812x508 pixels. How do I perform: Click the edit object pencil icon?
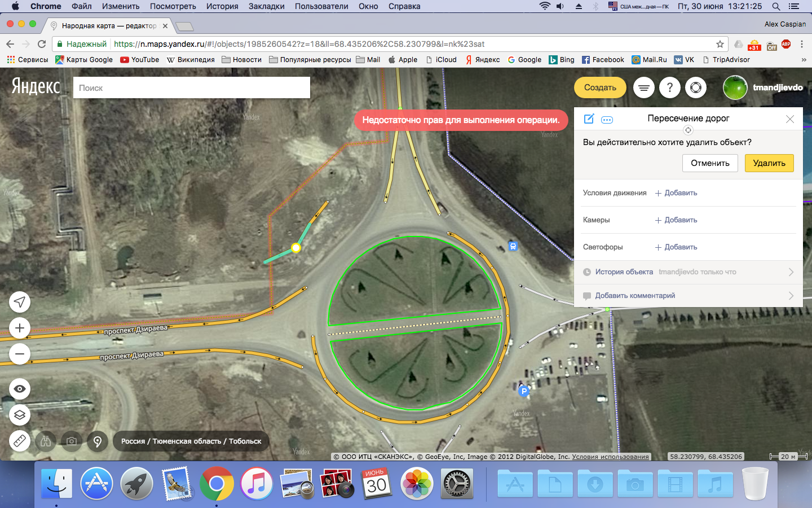click(589, 119)
